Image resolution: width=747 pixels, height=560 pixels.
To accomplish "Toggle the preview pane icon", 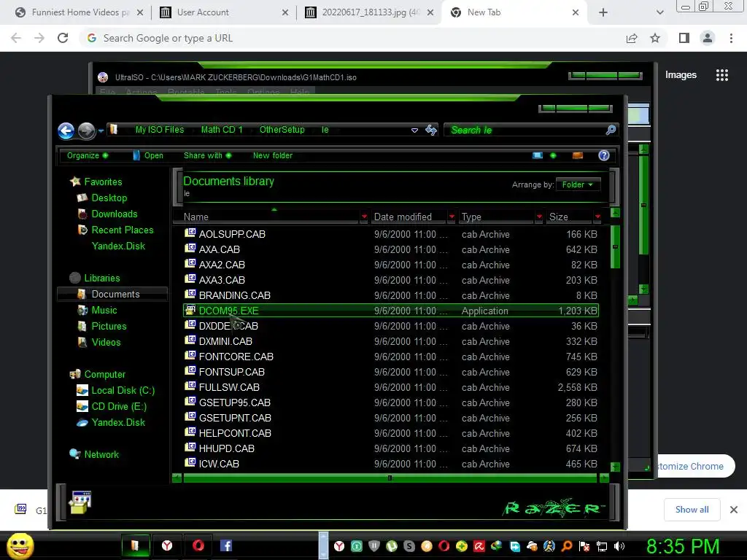I will [x=578, y=156].
